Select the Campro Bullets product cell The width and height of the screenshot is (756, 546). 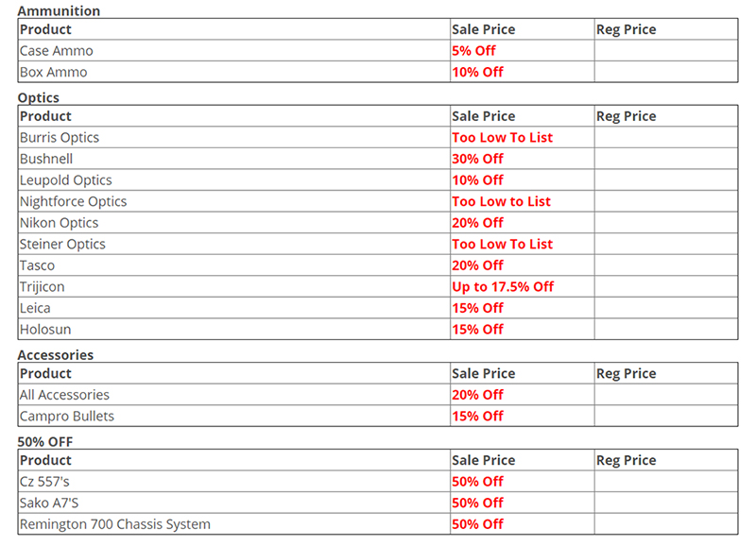(x=67, y=417)
